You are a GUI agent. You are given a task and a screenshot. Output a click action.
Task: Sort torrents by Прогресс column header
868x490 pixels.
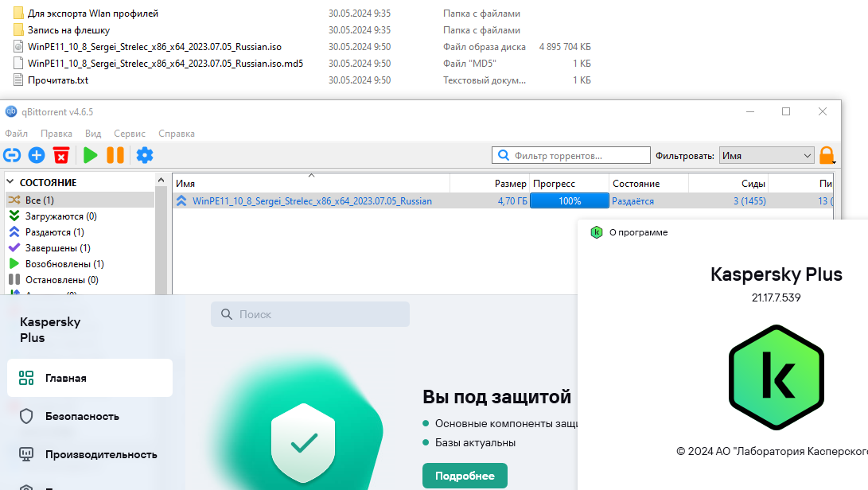point(570,183)
